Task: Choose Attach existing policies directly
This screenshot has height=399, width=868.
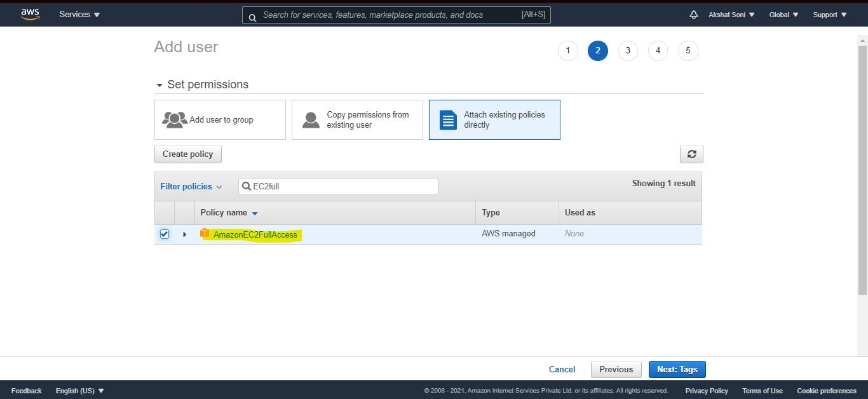Action: click(494, 119)
